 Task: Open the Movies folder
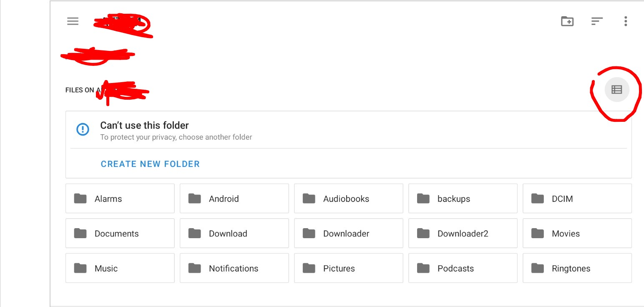(x=577, y=234)
